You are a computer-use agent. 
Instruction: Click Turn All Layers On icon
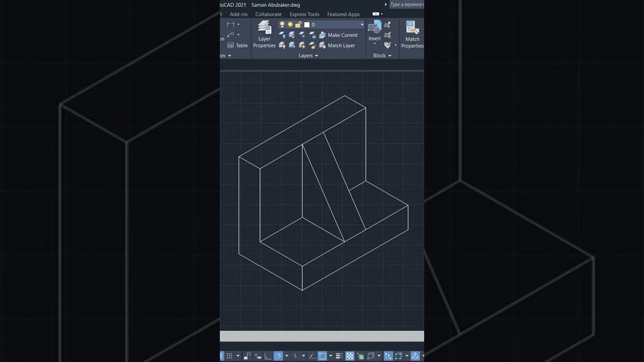[282, 45]
